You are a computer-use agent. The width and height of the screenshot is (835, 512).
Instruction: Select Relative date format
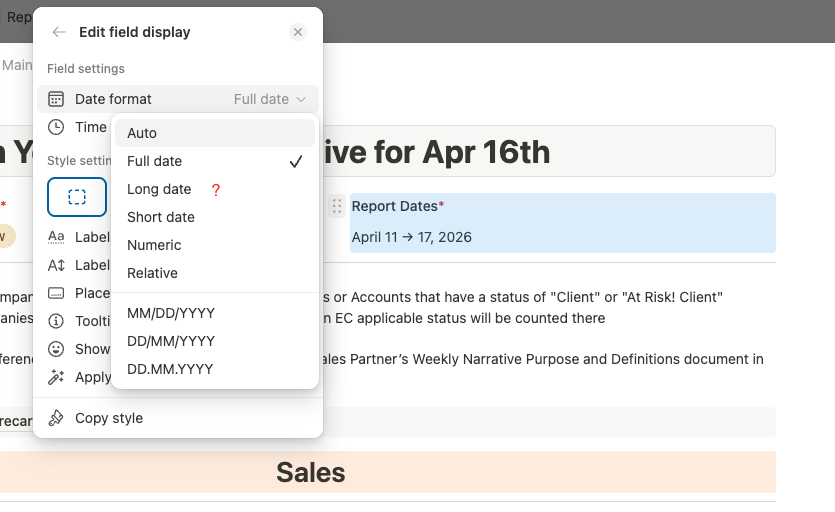coord(152,273)
